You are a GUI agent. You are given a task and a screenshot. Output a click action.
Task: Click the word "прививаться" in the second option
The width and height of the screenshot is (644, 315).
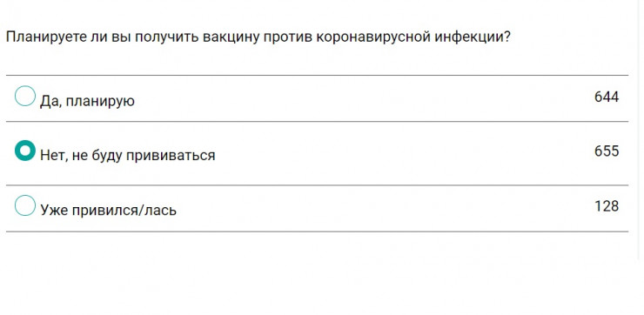[170, 156]
